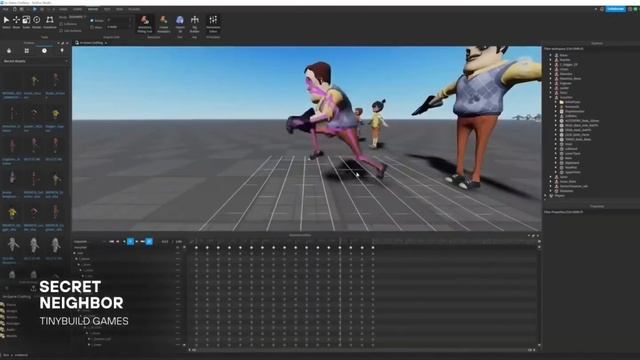Screen dimensions: 640x360
Task: Select yellow-shirt character thumbnail in Toolbox second row
Action: click(x=55, y=114)
